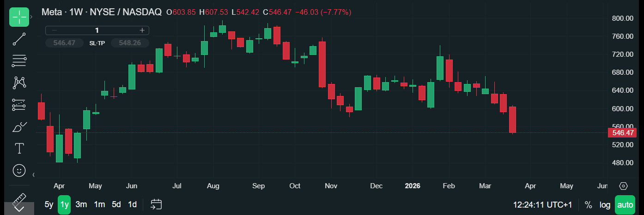644x215 pixels.
Task: Open the Fibonacci retracement tools
Action: [x=19, y=61]
